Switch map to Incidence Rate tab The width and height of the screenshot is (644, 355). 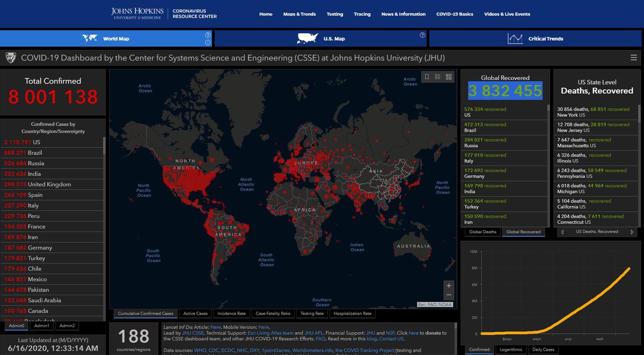(x=232, y=314)
